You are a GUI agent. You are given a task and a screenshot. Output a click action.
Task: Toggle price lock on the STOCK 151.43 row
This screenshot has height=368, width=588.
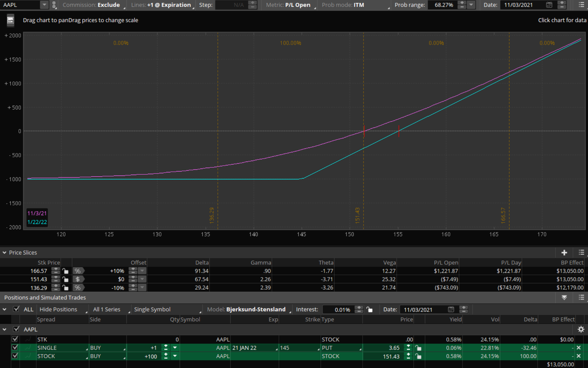pyautogui.click(x=418, y=356)
